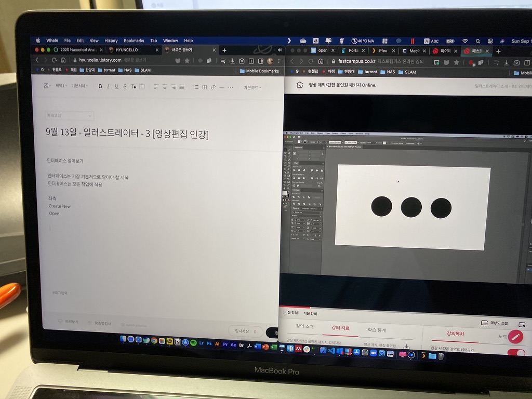Click the 맞춤법검사 spell check button

point(99,323)
